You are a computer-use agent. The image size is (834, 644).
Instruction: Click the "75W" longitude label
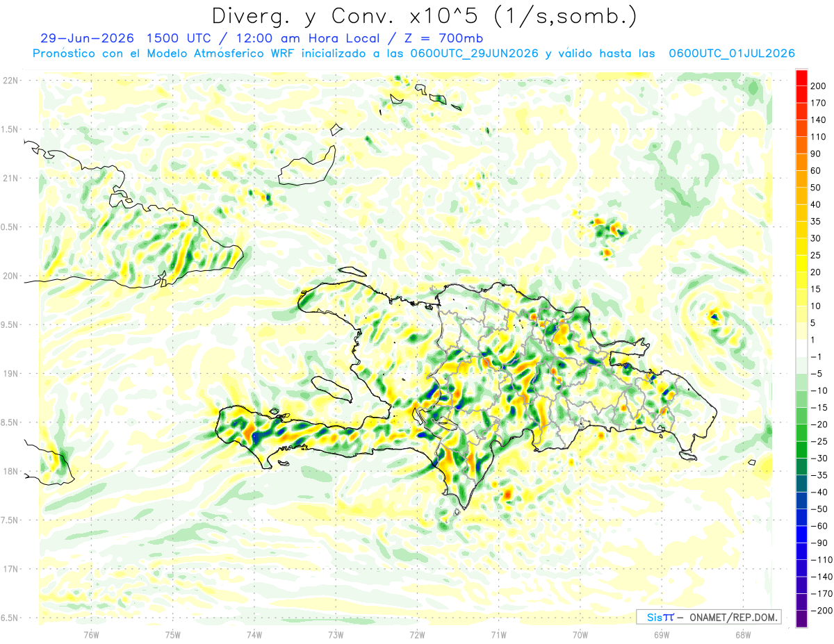click(173, 634)
